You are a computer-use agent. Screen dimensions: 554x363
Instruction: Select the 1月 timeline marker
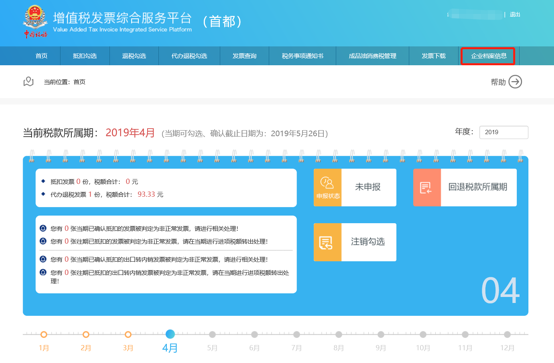tap(44, 334)
